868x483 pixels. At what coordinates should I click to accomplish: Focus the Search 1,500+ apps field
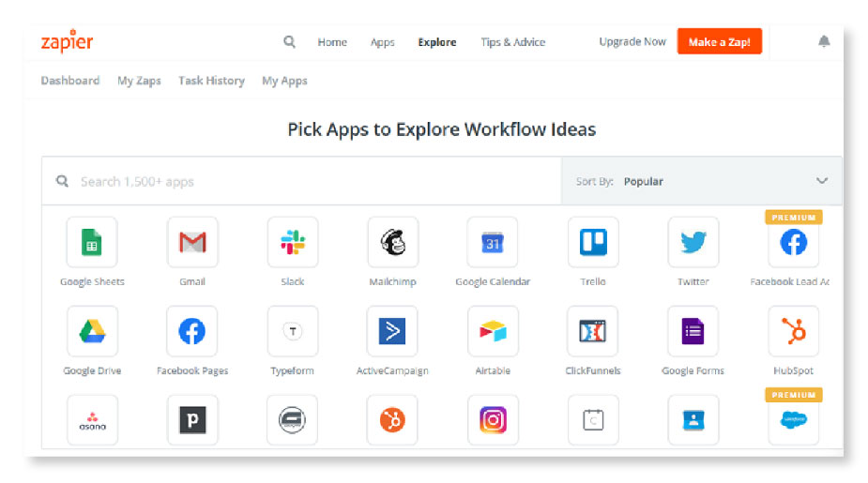(302, 181)
